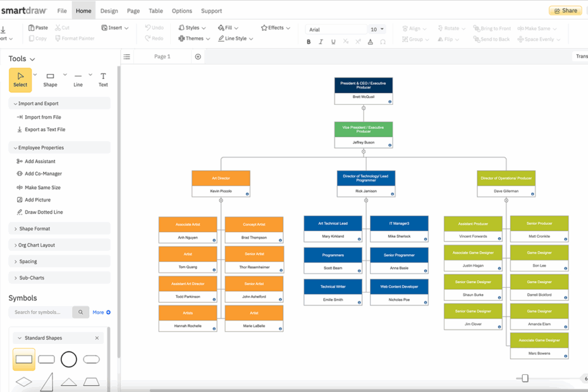
Task: Apply underline formatting
Action: coord(333,42)
